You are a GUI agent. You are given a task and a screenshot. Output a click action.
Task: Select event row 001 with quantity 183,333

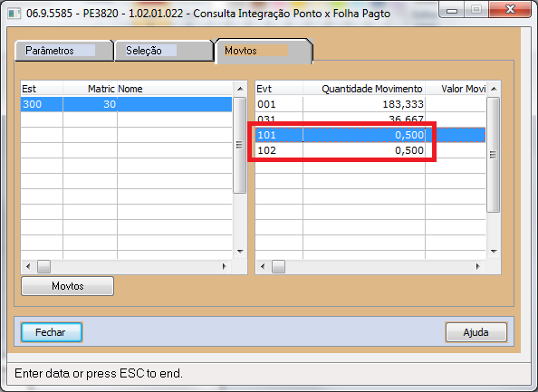click(370, 104)
